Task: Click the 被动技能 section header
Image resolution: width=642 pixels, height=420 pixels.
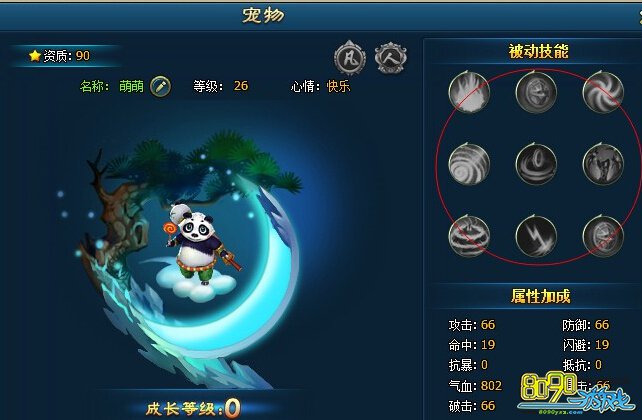Action: (x=538, y=52)
